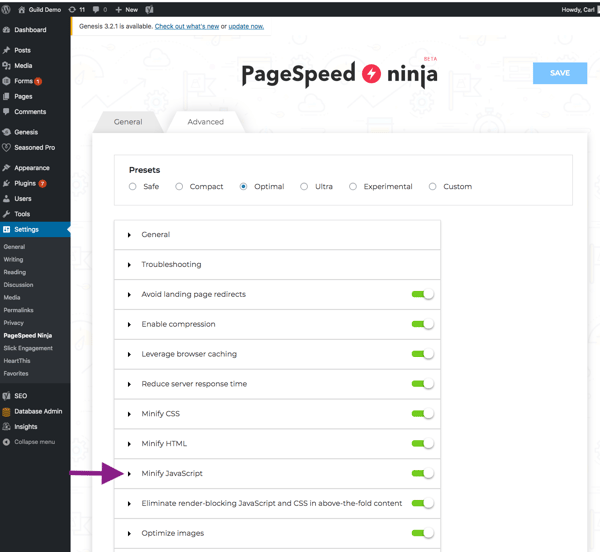600x552 pixels.
Task: Click the SAVE button
Action: [x=560, y=73]
